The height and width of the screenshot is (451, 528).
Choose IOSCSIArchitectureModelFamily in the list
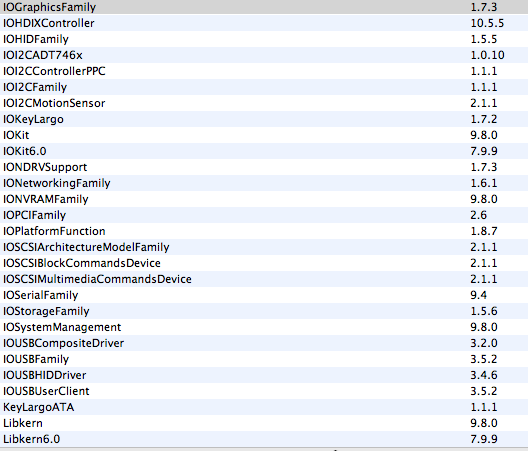point(264,247)
